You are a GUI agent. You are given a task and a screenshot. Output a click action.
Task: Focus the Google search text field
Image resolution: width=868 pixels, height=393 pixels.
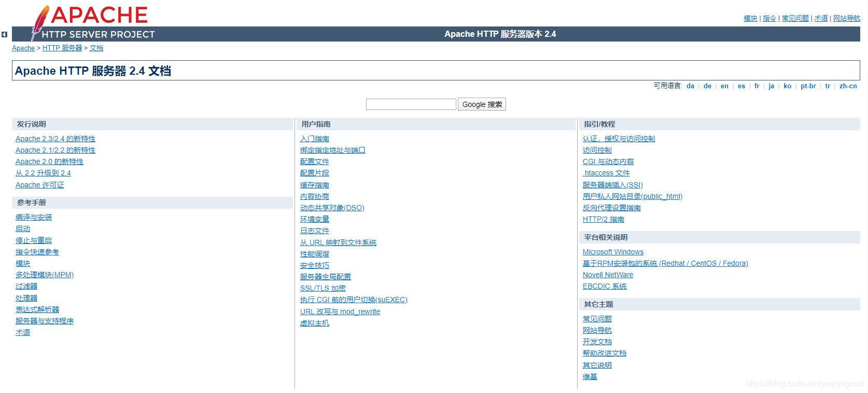tap(411, 104)
